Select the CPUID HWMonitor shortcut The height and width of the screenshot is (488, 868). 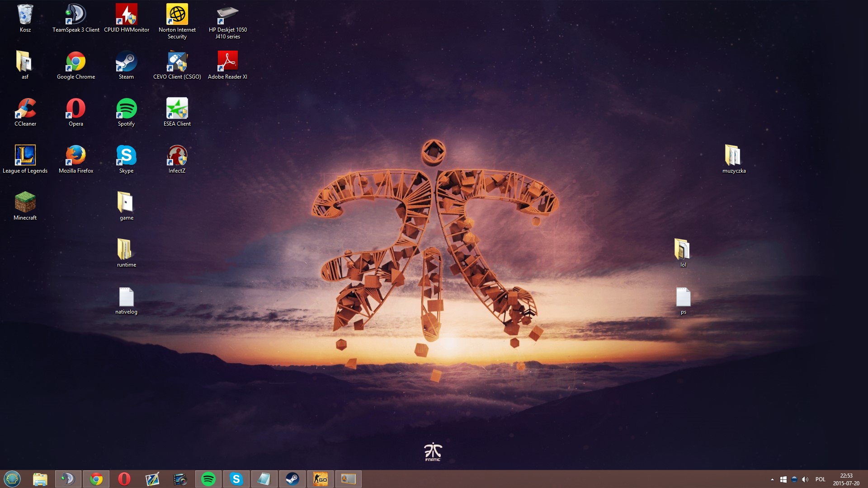127,19
